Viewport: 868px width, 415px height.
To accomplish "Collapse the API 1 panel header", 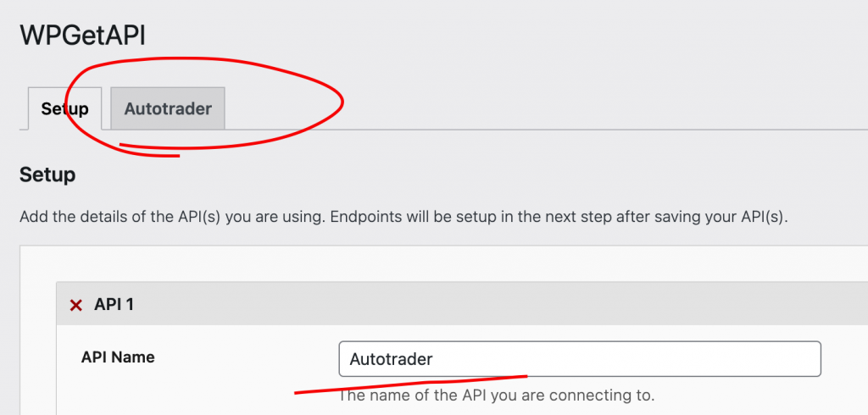I will pyautogui.click(x=462, y=304).
